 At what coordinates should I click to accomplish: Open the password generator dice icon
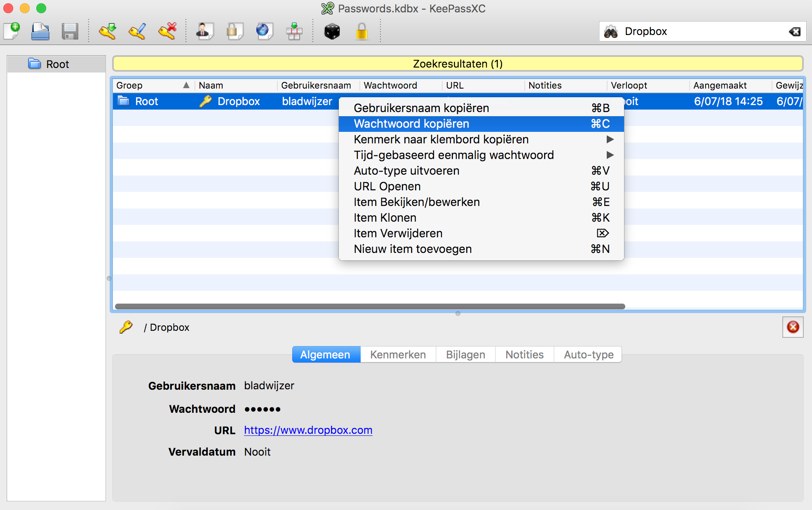pos(332,31)
